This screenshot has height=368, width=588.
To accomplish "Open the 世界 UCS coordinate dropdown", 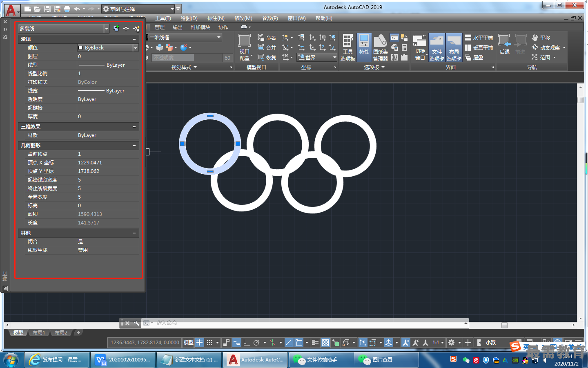I will (x=317, y=57).
